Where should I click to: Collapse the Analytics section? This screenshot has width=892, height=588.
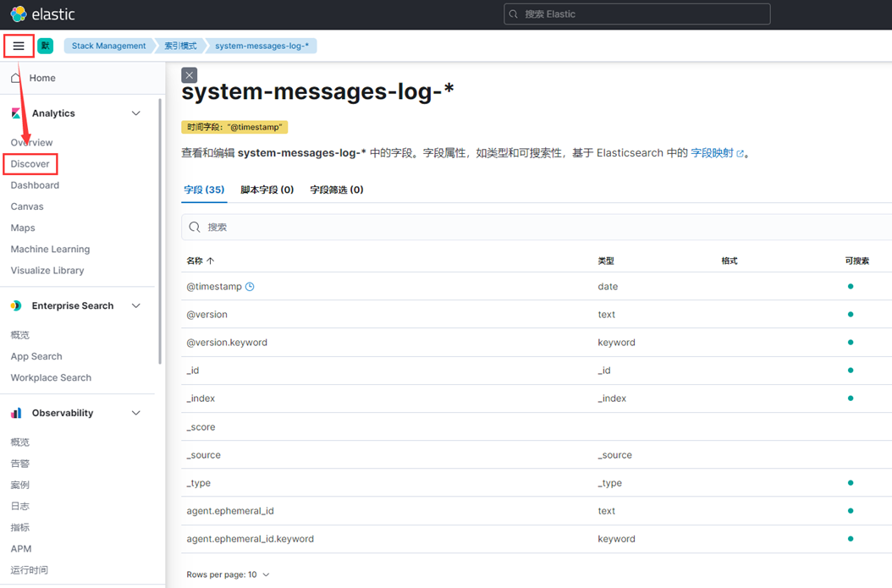136,113
